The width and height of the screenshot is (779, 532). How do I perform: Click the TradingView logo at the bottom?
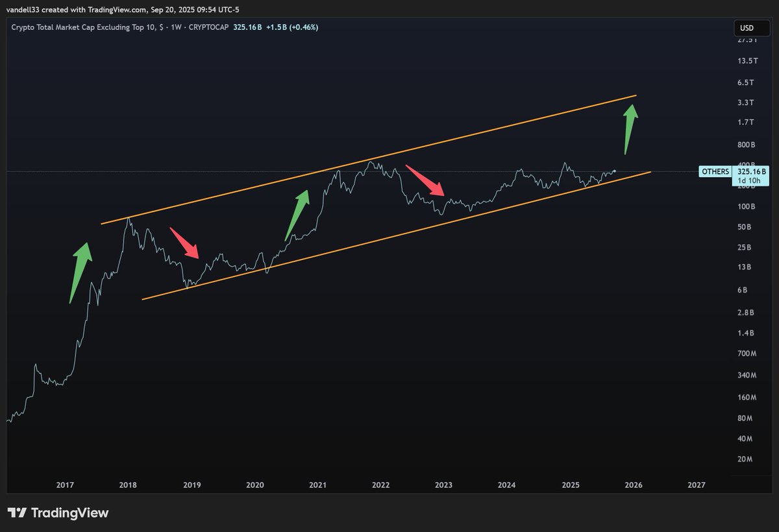tap(58, 513)
